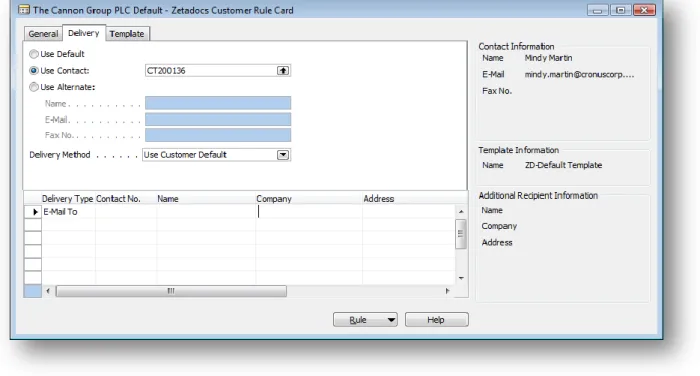Open the Template tab
This screenshot has height=376, width=700.
click(127, 34)
